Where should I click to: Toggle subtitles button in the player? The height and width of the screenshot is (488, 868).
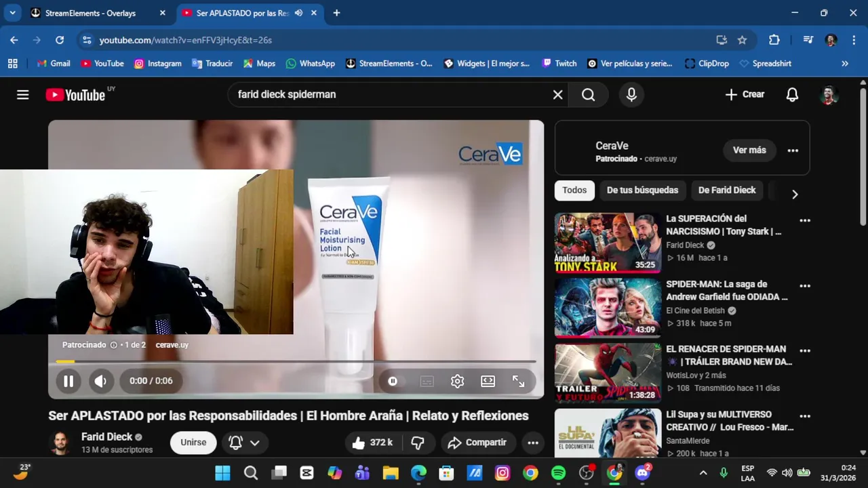click(427, 382)
